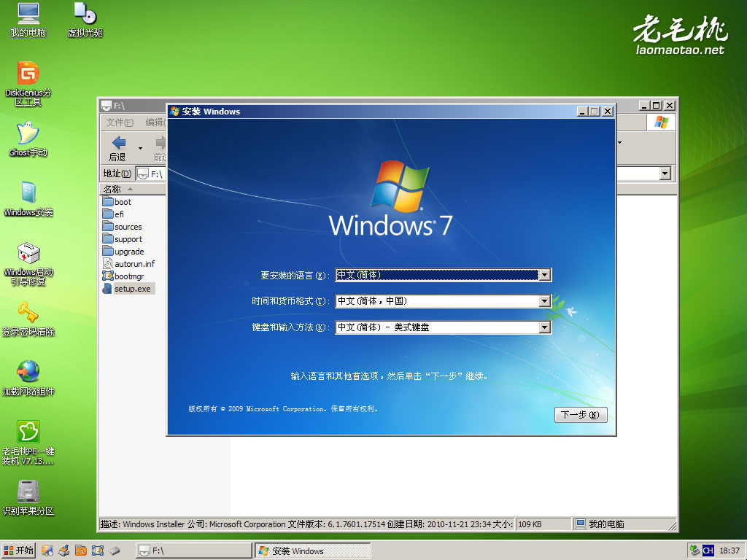This screenshot has height=560, width=747.
Task: Open the 虚拟光驱 desktop icon
Action: [x=85, y=20]
